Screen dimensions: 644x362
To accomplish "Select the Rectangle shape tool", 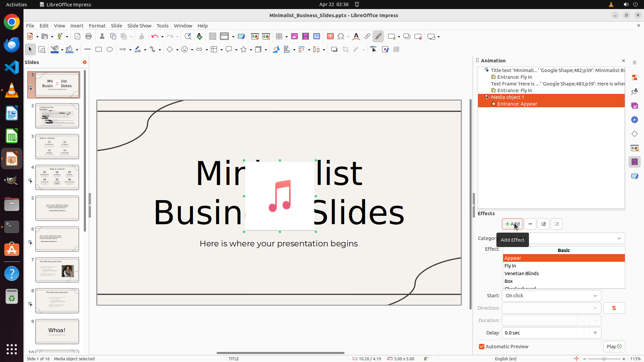I will (x=99, y=50).
